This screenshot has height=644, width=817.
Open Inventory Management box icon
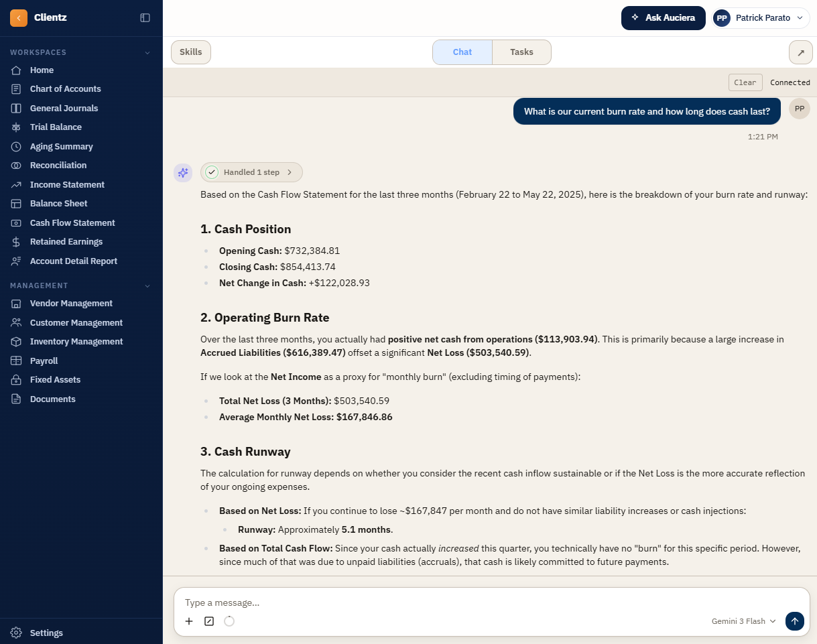(17, 342)
